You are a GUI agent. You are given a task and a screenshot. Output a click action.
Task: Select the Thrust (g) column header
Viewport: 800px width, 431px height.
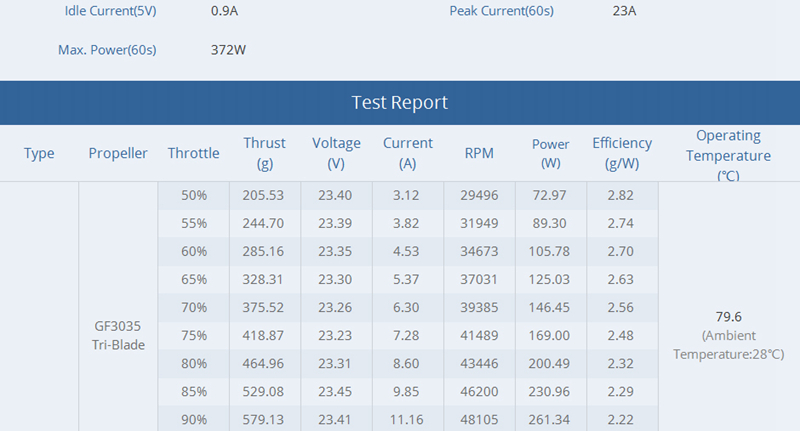(264, 153)
